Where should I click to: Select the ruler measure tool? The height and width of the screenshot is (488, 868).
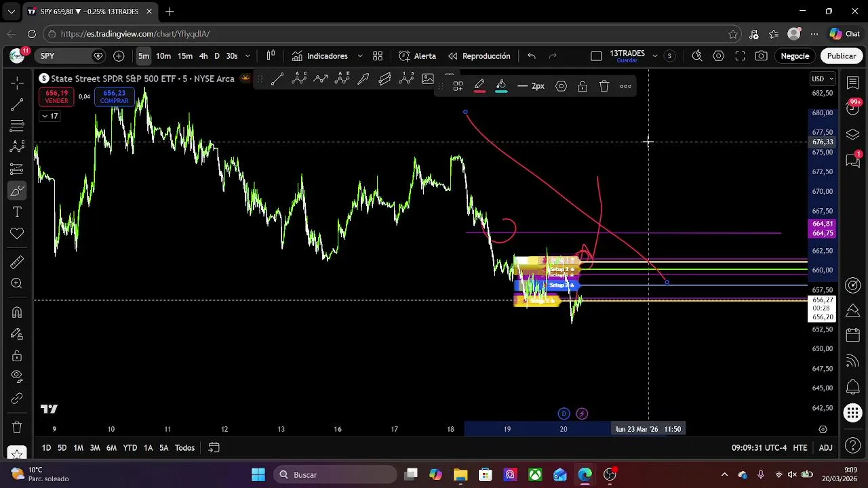(x=17, y=262)
